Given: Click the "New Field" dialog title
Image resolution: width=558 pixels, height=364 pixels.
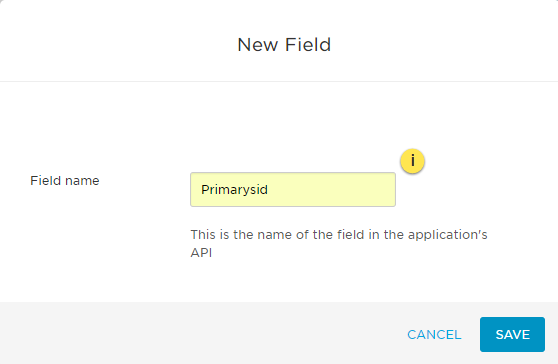Looking at the screenshot, I should 284,45.
